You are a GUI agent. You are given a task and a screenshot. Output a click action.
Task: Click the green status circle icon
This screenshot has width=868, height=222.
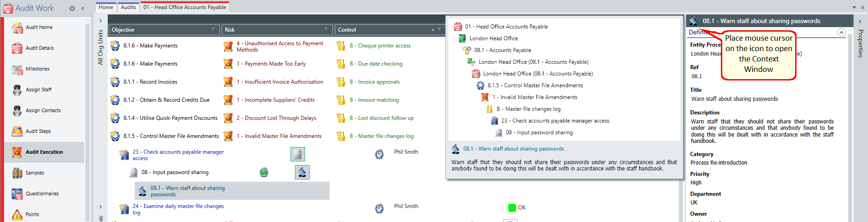[x=264, y=172]
